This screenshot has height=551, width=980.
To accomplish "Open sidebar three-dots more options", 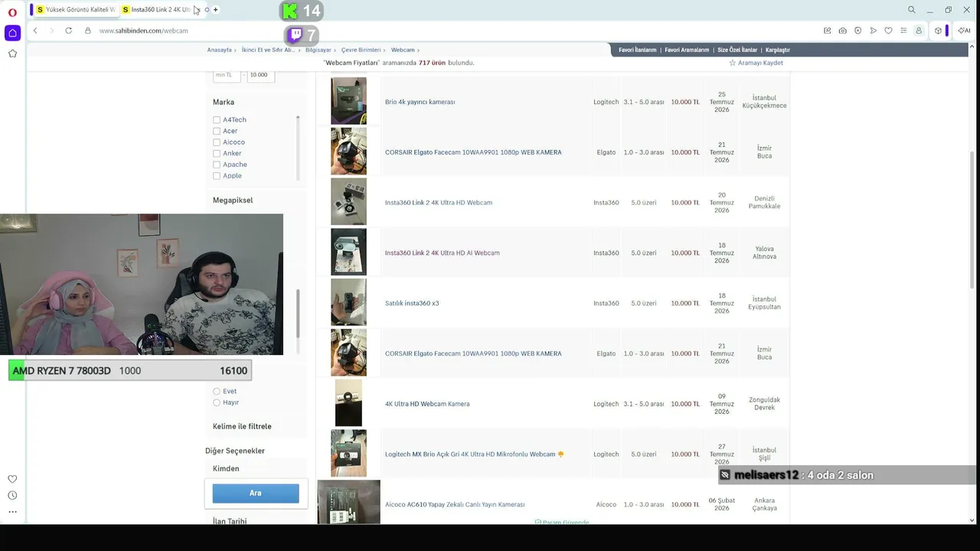I will point(12,512).
